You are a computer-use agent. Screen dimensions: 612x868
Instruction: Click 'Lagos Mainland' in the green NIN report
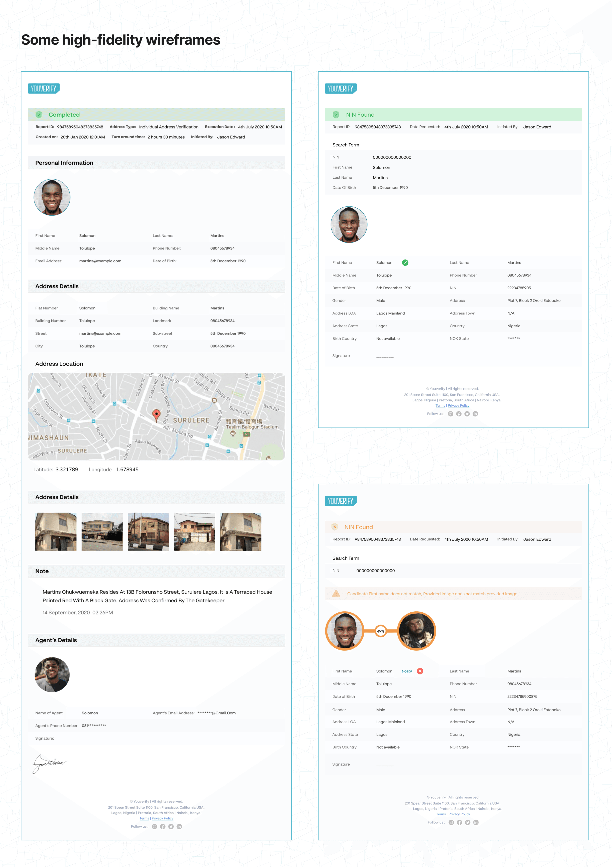pos(391,313)
